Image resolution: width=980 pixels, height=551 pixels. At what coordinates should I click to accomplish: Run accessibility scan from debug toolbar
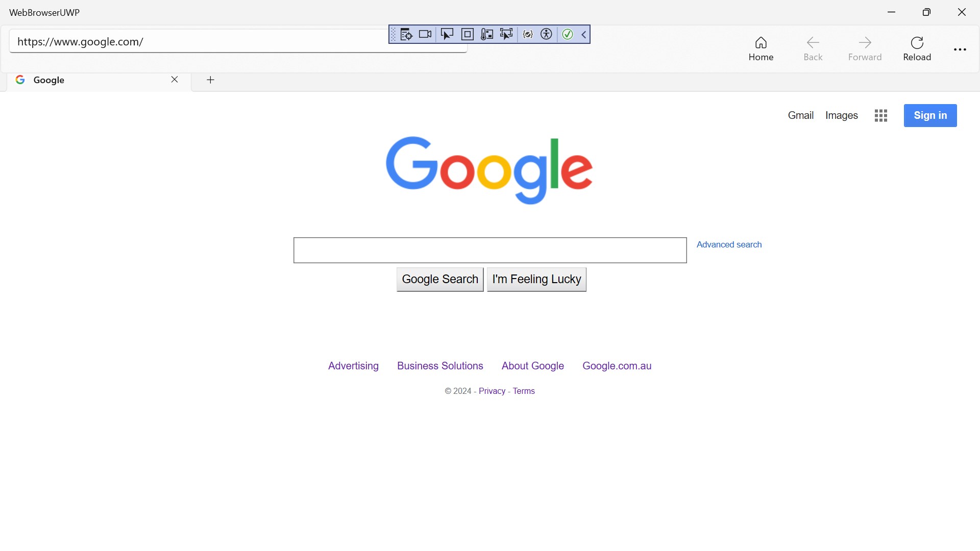point(546,34)
